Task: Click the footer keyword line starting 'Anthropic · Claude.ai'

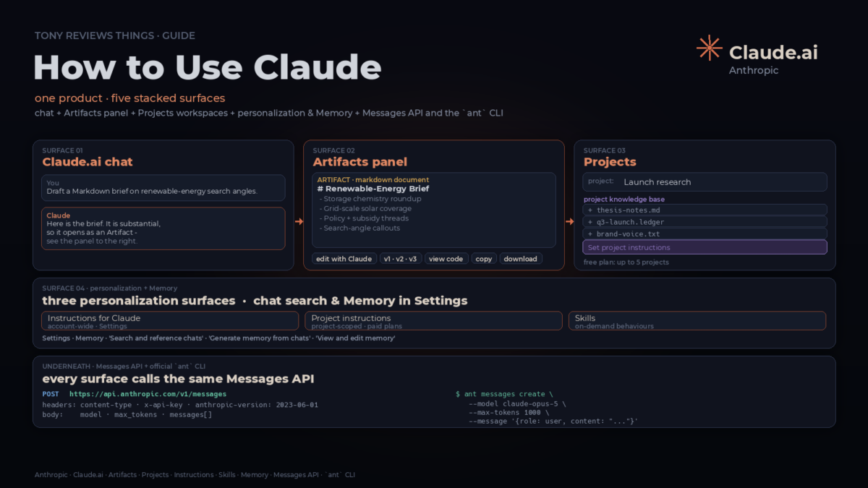Action: coord(195,475)
